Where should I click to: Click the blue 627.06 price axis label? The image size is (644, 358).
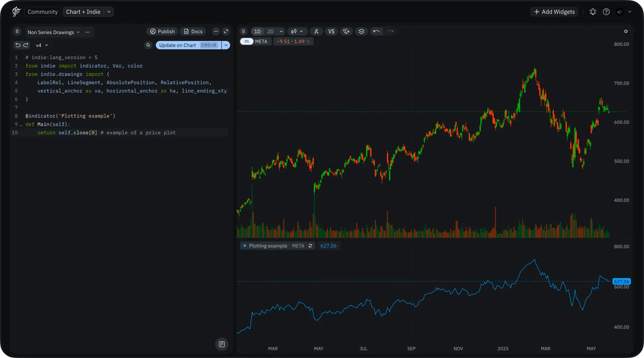622,282
